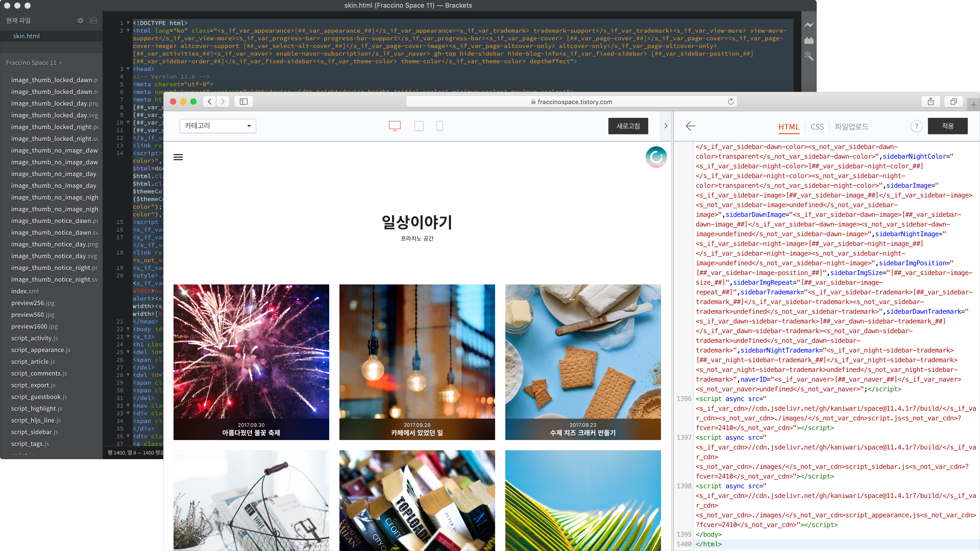The image size is (980, 551).
Task: Switch to the 파일업로드 tab
Action: click(852, 127)
